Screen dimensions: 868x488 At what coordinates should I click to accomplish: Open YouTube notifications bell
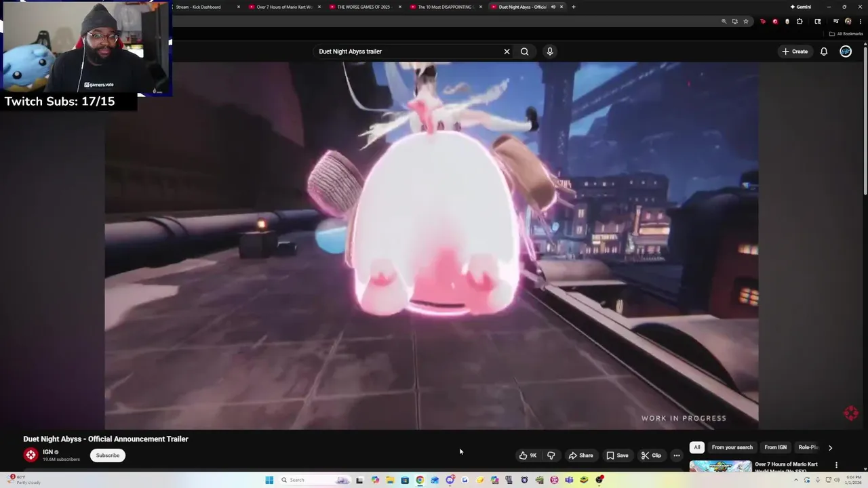click(824, 52)
